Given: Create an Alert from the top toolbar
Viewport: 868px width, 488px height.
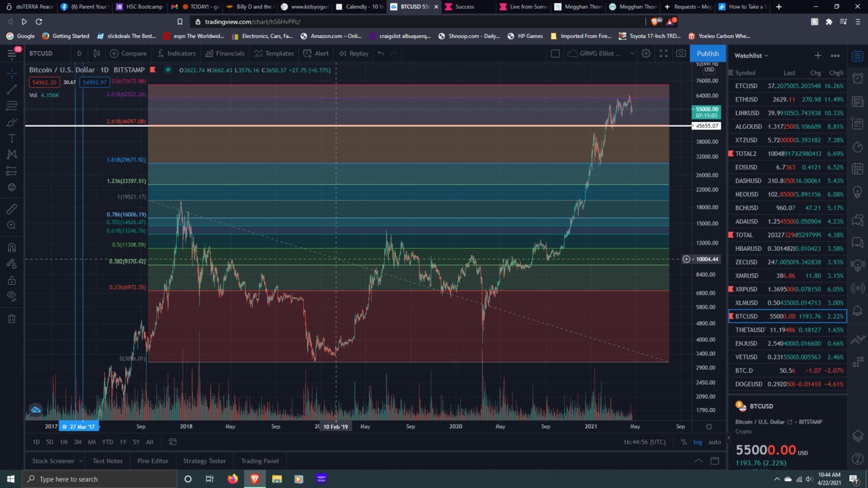Looking at the screenshot, I should pyautogui.click(x=315, y=54).
